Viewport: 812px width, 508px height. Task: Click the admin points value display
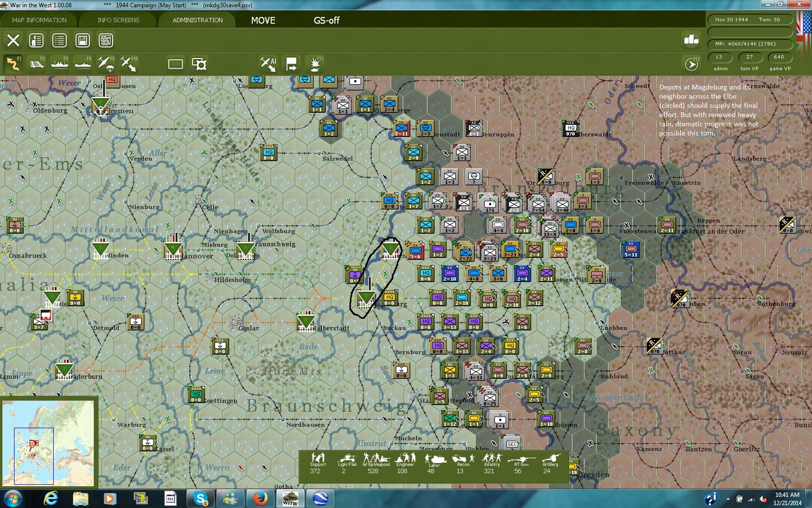[x=720, y=57]
